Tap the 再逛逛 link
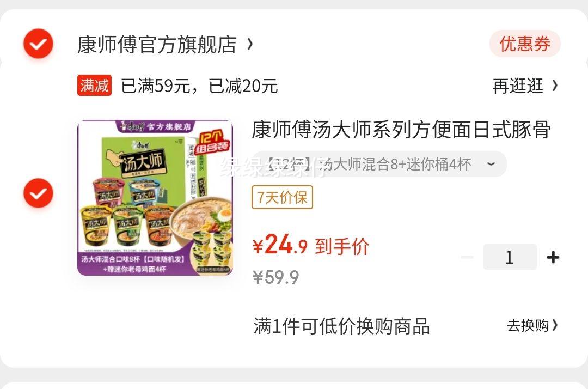Screen dimensions: 588x389 point(518,86)
